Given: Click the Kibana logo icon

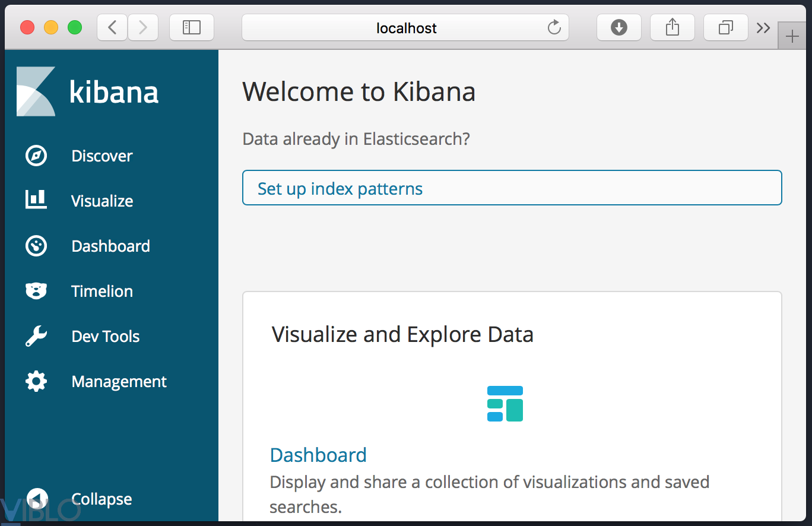Looking at the screenshot, I should pos(36,91).
